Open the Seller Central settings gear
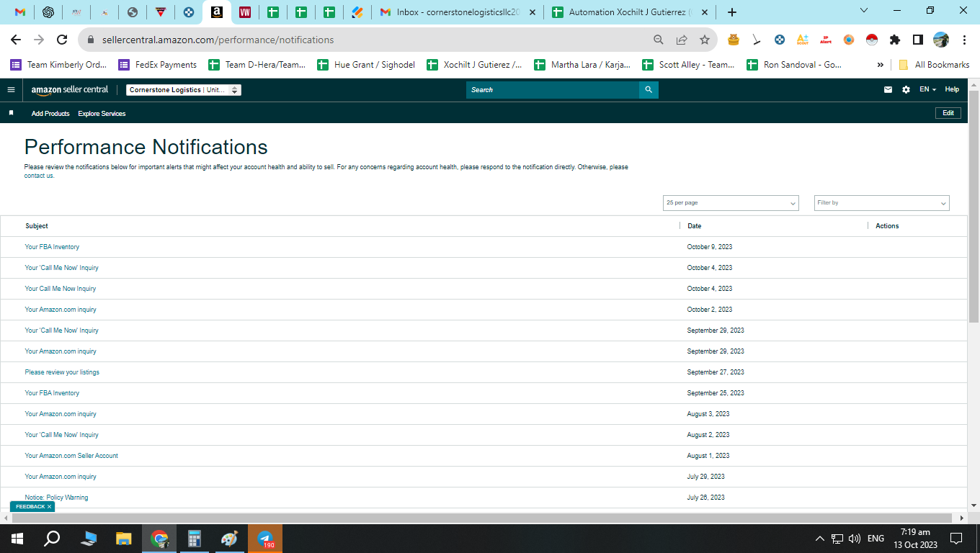The image size is (980, 553). 906,90
